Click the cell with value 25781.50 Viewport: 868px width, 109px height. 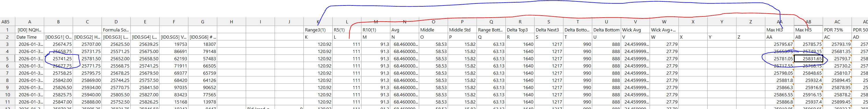pos(87,59)
